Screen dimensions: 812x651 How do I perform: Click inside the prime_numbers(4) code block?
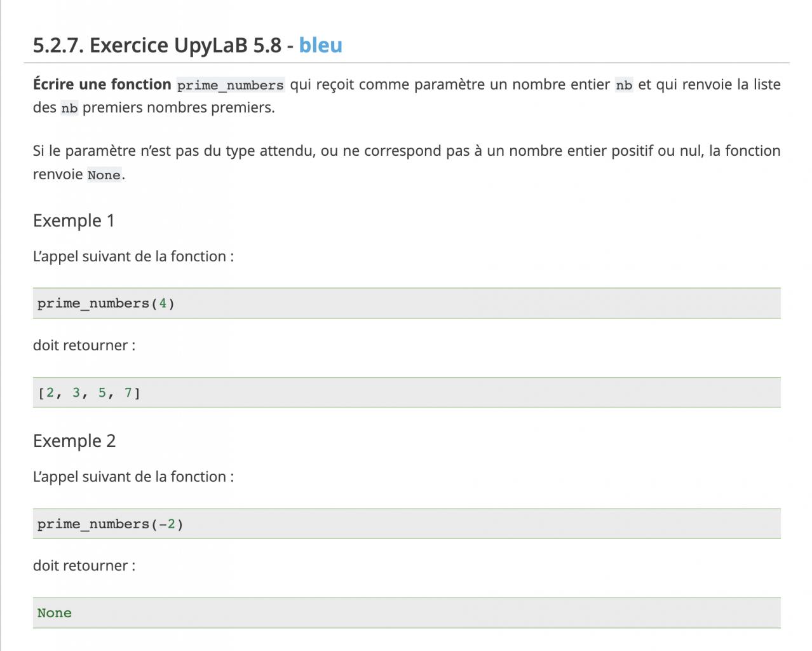pyautogui.click(x=407, y=303)
